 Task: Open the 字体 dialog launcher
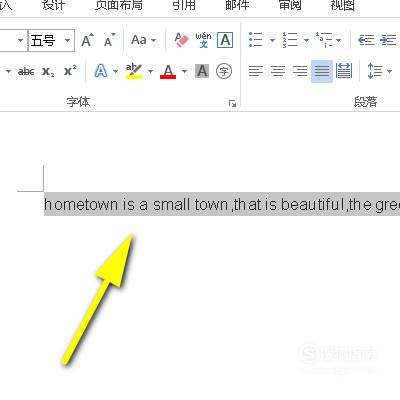tap(232, 104)
